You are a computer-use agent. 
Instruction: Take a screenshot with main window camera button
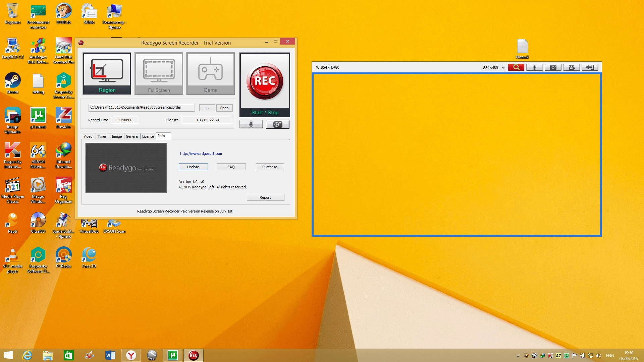point(277,124)
